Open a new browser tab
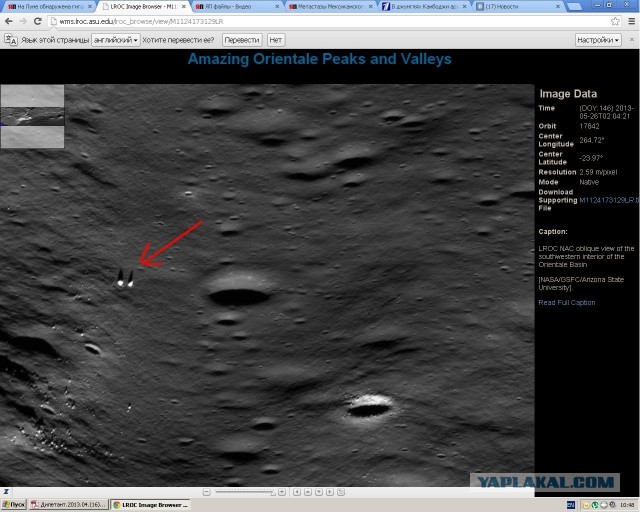This screenshot has height=512, width=640. [574, 7]
